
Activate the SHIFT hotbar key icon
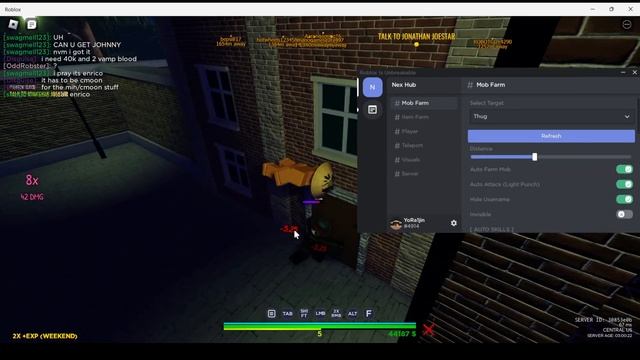coord(304,313)
